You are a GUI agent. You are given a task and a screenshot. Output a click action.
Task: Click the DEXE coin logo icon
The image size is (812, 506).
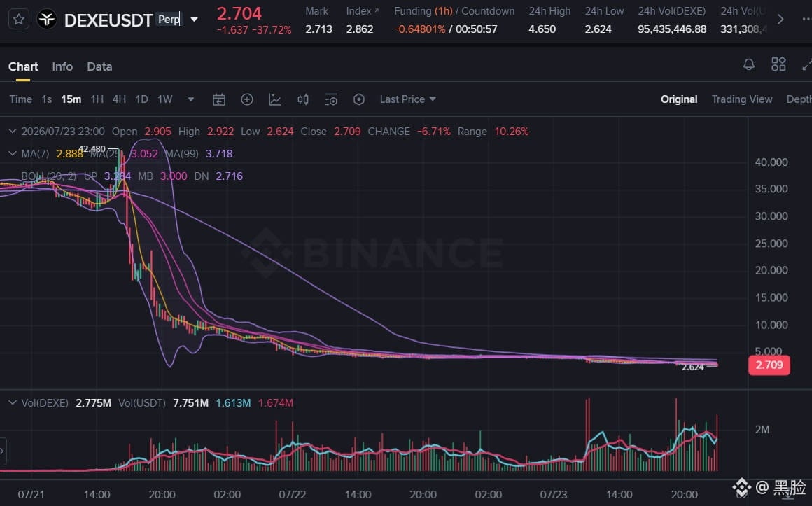(47, 20)
